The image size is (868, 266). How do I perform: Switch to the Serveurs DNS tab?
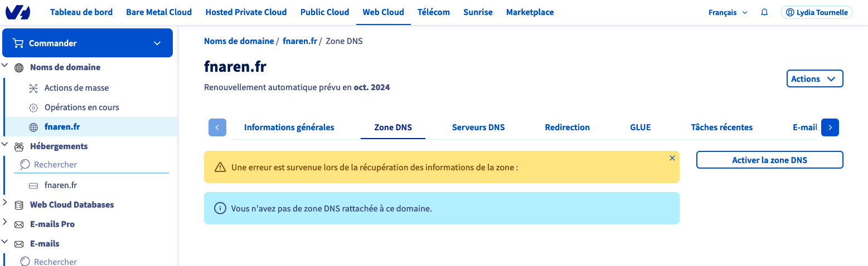[x=478, y=127]
